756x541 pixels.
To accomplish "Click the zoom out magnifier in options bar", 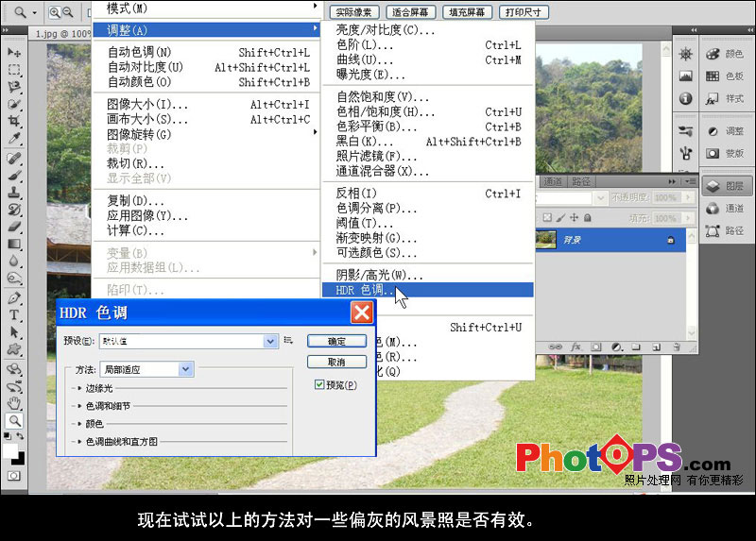I will click(68, 12).
